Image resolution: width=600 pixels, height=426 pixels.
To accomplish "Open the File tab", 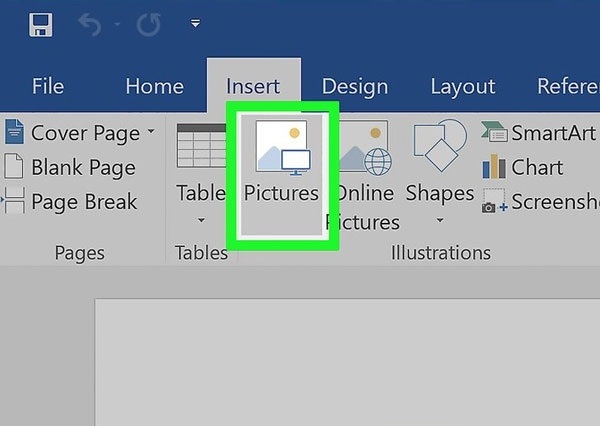I will [48, 86].
